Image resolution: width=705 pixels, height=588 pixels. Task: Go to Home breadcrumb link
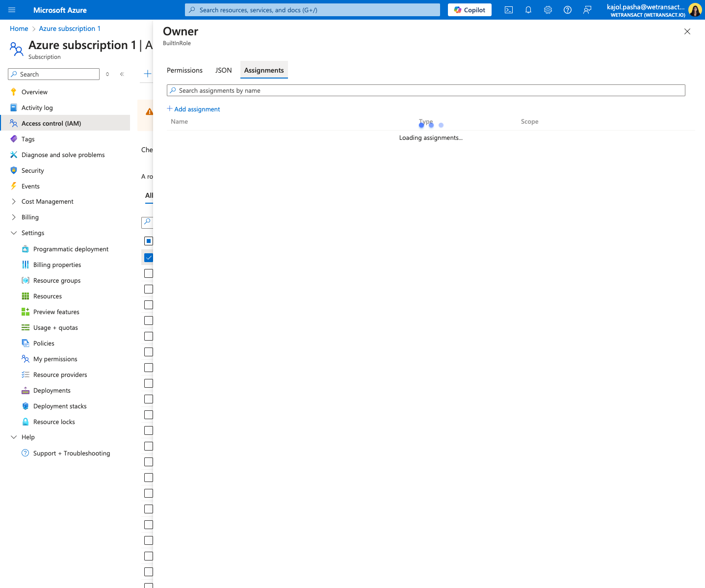(19, 28)
